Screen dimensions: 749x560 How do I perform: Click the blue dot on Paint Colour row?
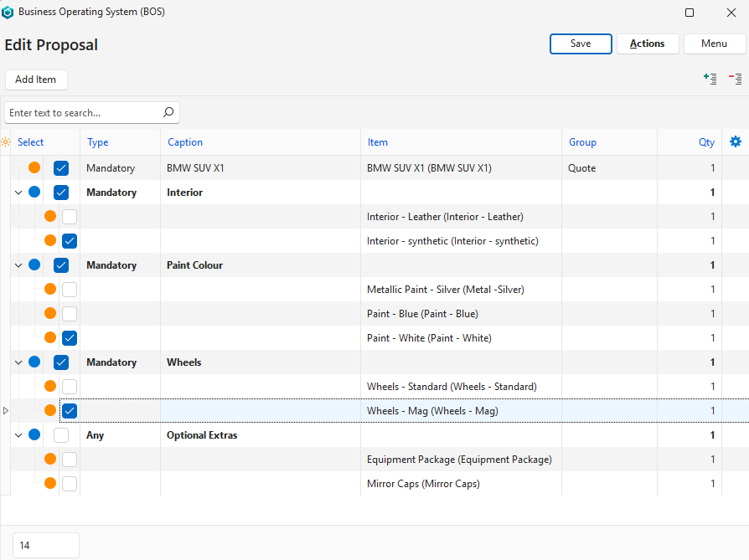(x=34, y=265)
